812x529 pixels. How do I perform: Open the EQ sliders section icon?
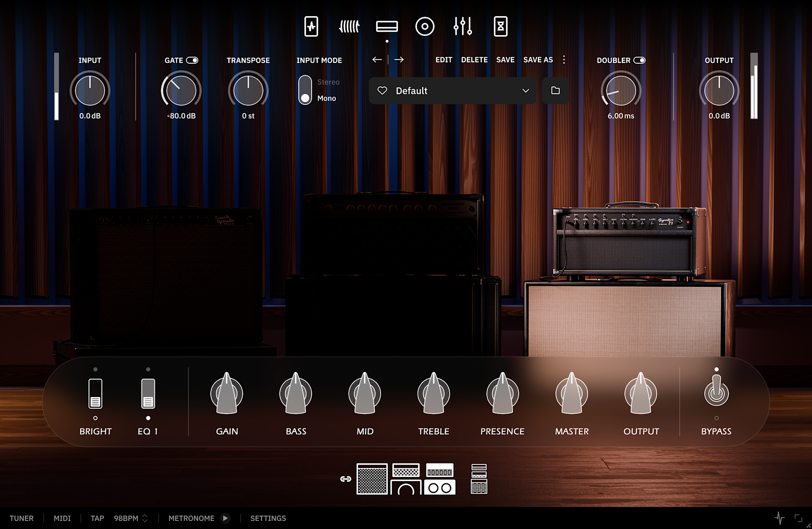coord(463,27)
